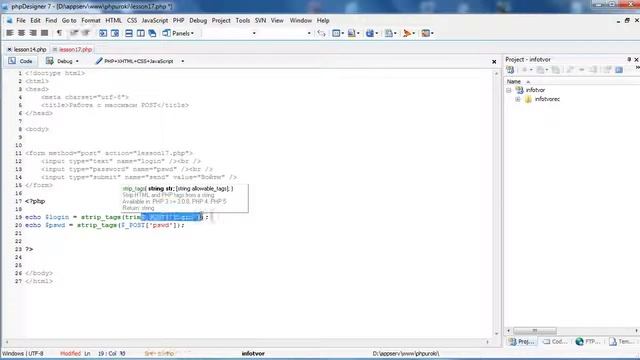
Task: Click the undo arrow icon in toolbar
Action: pos(322,33)
